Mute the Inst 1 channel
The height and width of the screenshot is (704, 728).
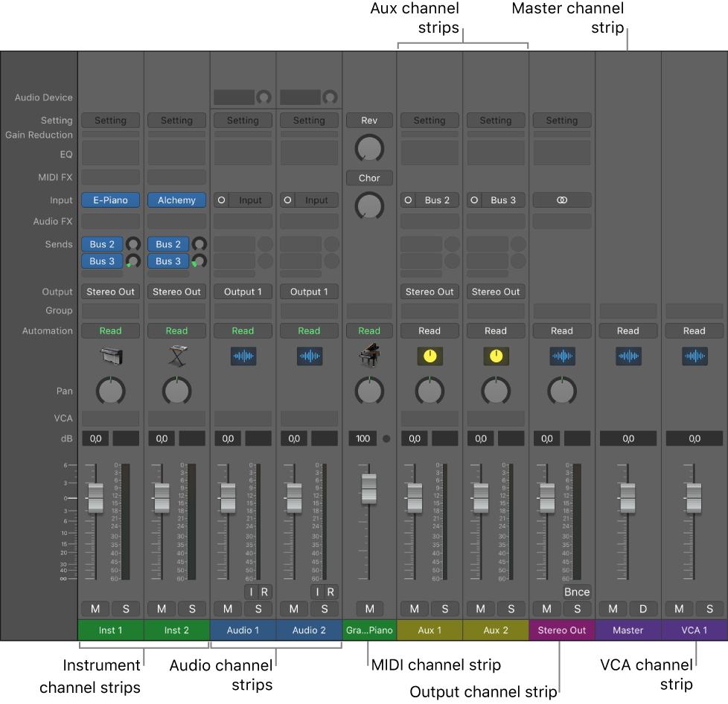point(95,609)
